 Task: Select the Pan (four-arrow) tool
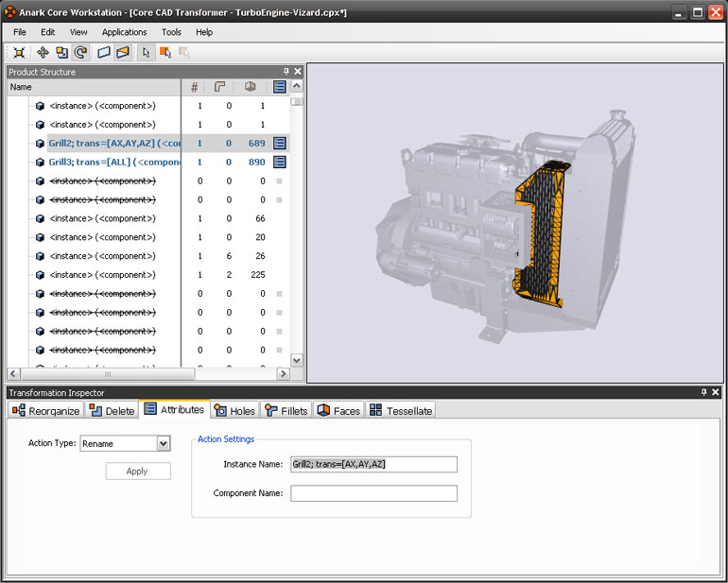(43, 53)
